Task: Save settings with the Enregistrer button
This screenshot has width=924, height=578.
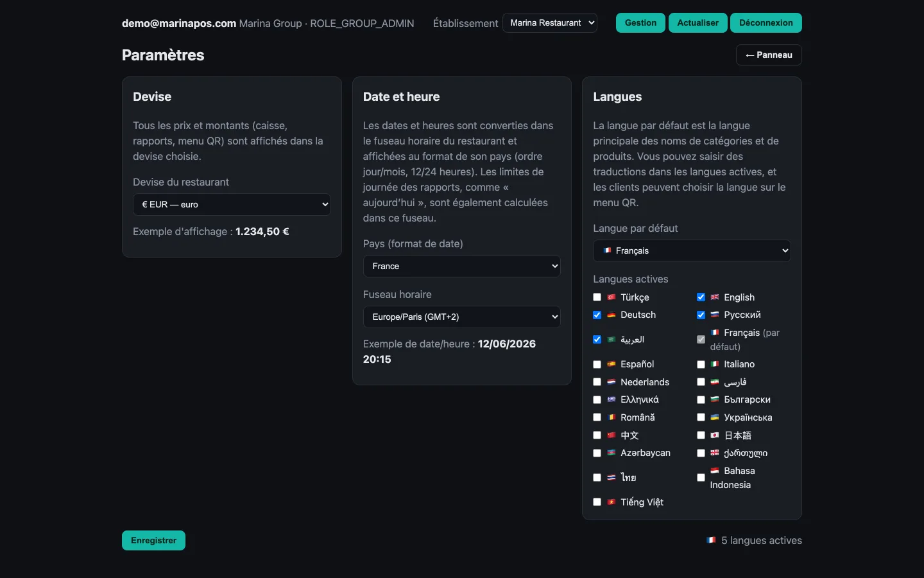Action: click(153, 541)
